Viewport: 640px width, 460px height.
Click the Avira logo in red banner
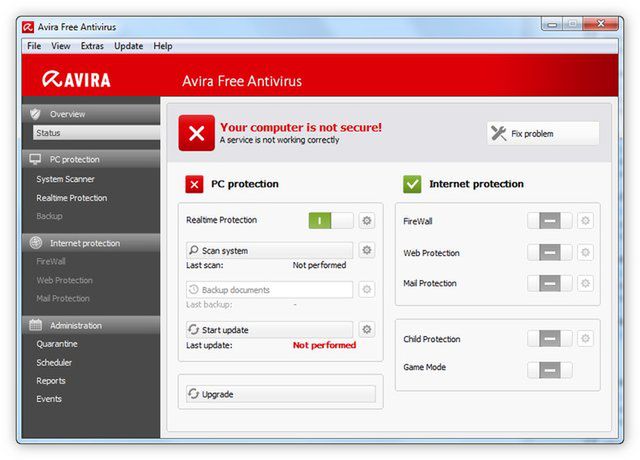(x=76, y=80)
